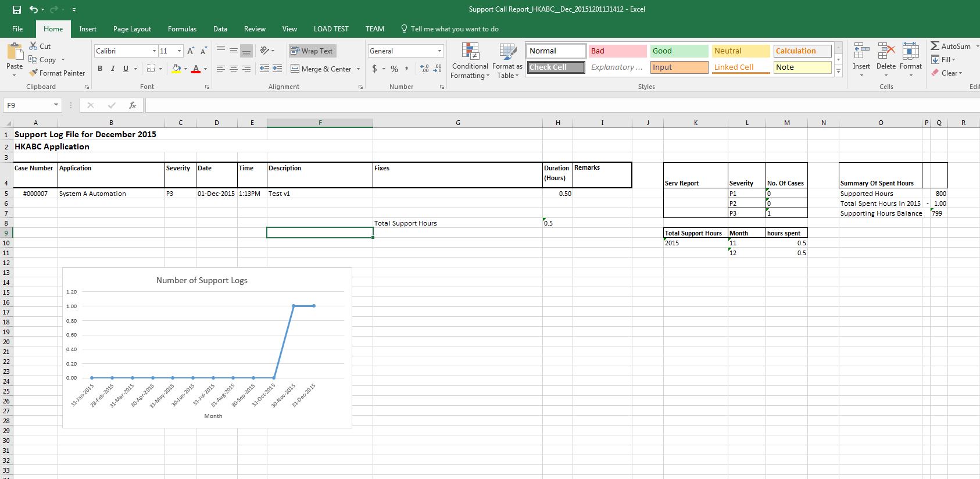
Task: Click the Delete cells icon
Action: coord(886,58)
